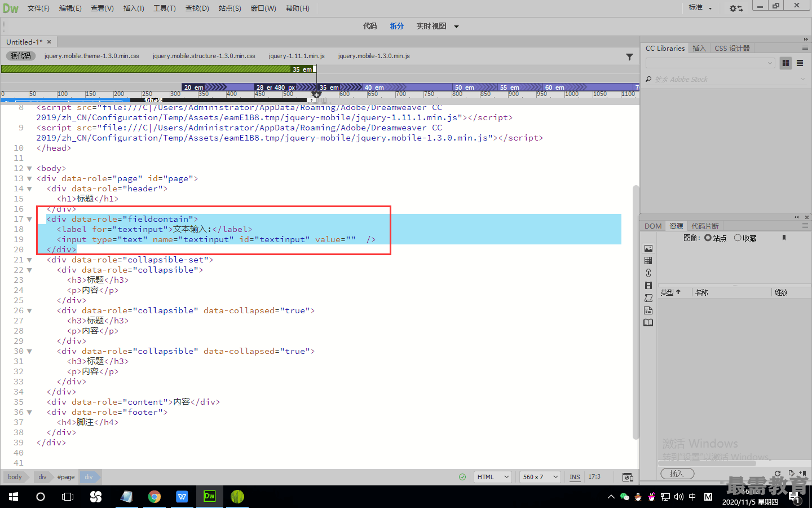Add asset to favorites icon
Viewport: 812px width, 508px height.
[x=803, y=474]
